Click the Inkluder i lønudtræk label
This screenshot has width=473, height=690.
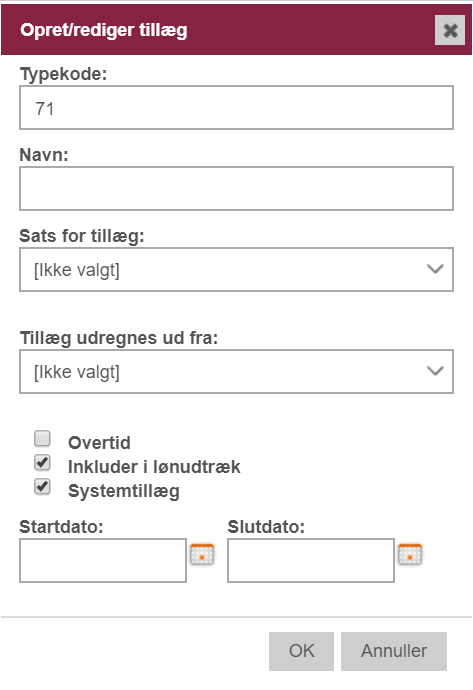[x=154, y=467]
